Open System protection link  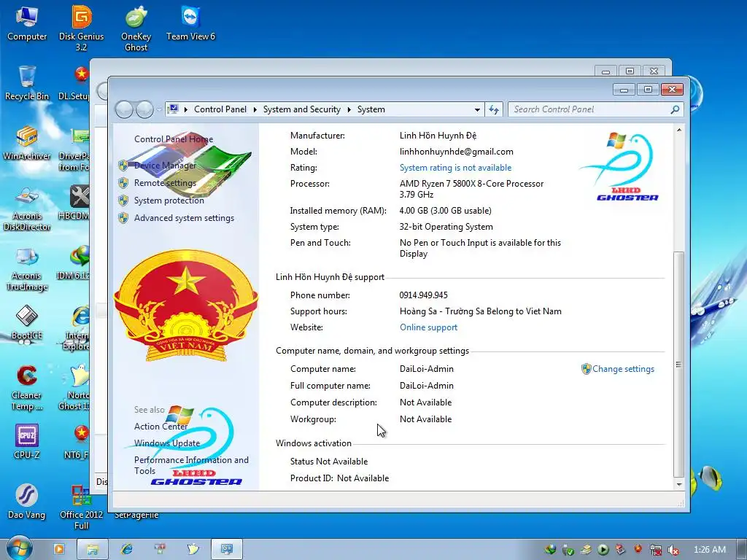click(169, 201)
